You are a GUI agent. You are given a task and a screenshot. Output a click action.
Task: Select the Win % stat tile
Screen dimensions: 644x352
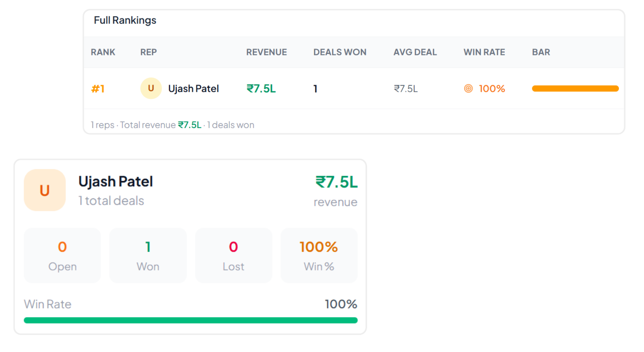pos(319,256)
